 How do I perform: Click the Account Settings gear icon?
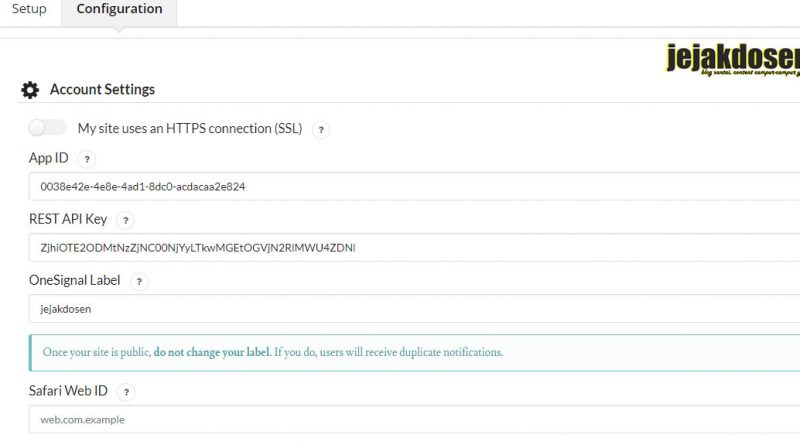[30, 90]
